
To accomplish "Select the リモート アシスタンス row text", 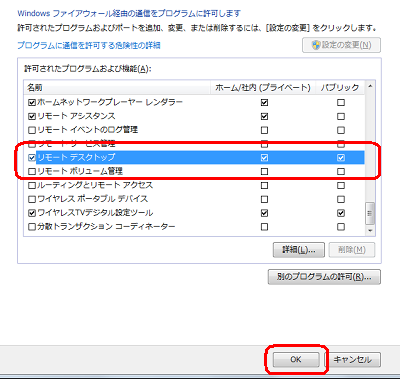I will [76, 116].
